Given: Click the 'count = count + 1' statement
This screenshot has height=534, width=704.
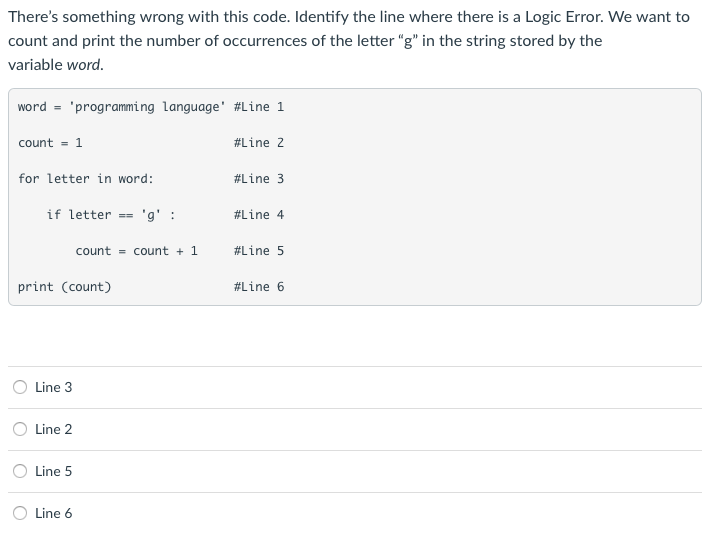Looking at the screenshot, I should click(x=136, y=251).
